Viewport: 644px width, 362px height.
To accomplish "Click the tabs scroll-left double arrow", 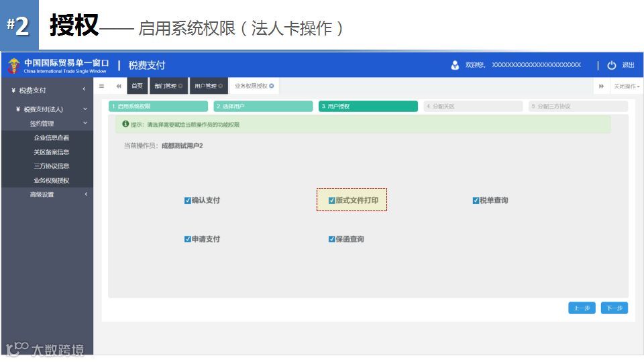I will coord(119,86).
